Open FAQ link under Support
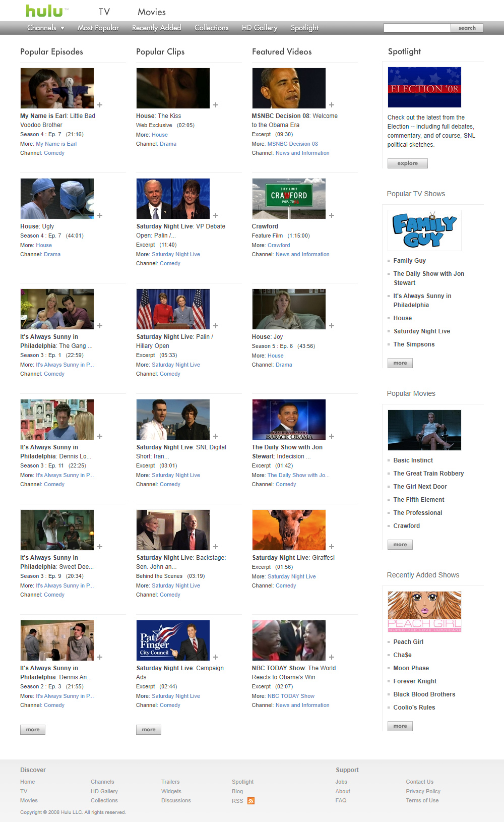The height and width of the screenshot is (822, 504). pyautogui.click(x=341, y=800)
